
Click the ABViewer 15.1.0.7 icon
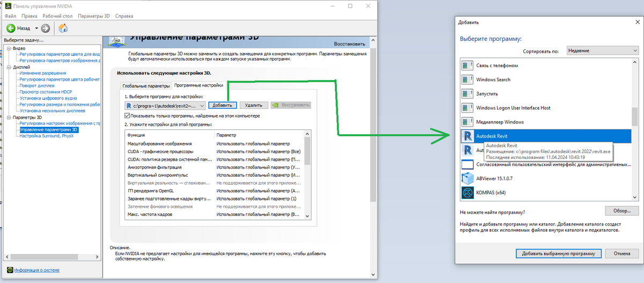click(466, 178)
